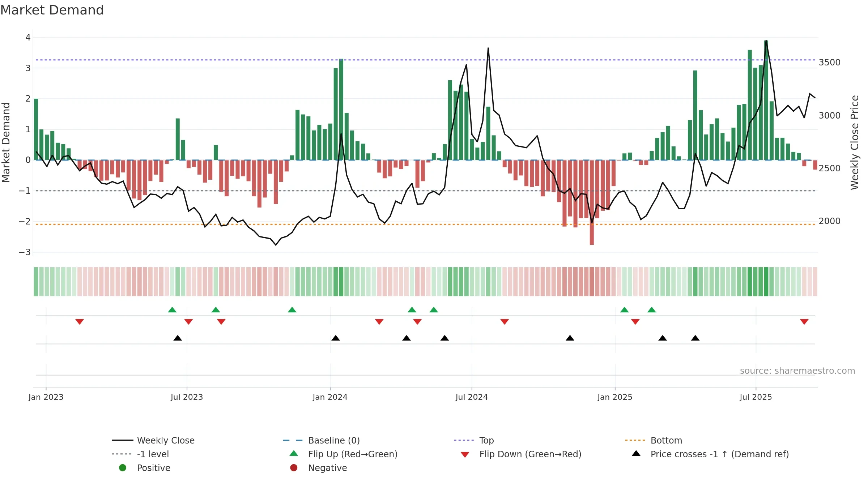Click the green flip-up marker in early August 2023
The image size is (868, 488).
[216, 310]
